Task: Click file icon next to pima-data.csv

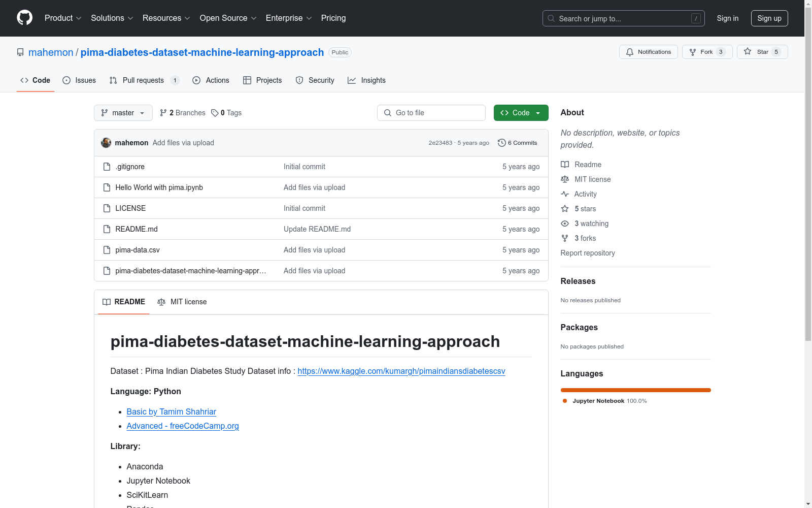Action: [107, 250]
